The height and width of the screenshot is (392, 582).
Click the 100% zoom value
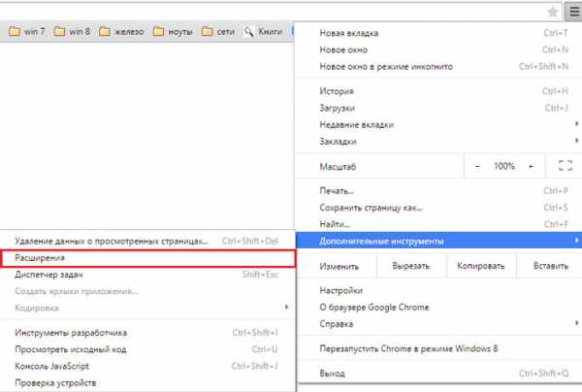click(504, 166)
